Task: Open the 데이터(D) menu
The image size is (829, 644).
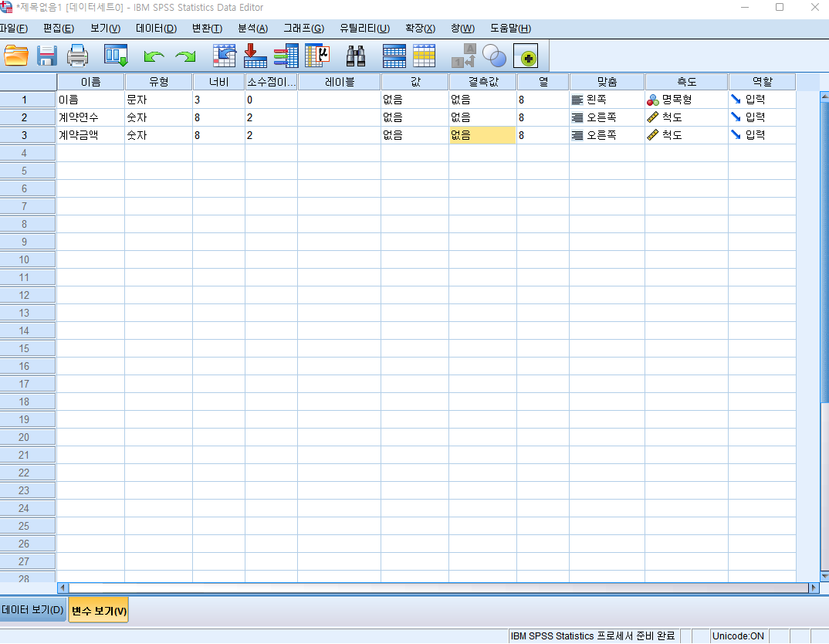Action: click(156, 29)
